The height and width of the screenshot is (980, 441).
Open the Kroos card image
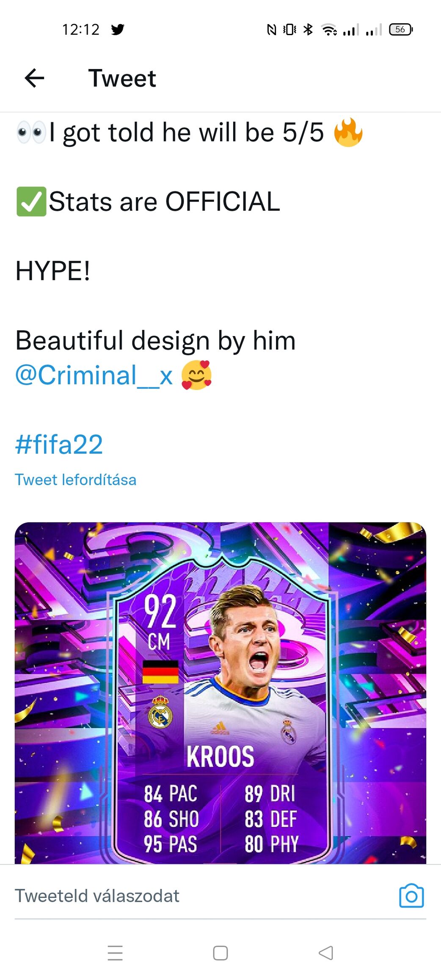pos(220,693)
